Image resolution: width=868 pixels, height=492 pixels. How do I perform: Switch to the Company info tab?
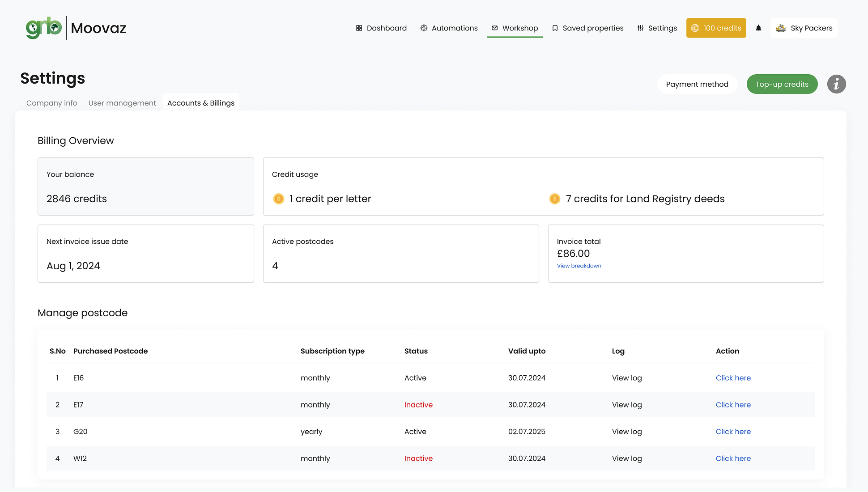click(x=51, y=103)
